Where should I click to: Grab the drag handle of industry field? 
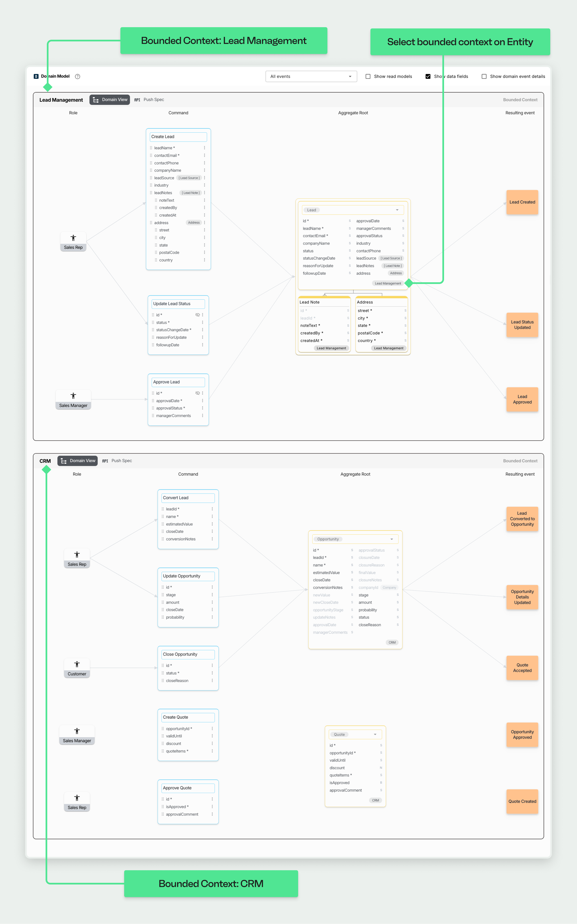coord(151,185)
